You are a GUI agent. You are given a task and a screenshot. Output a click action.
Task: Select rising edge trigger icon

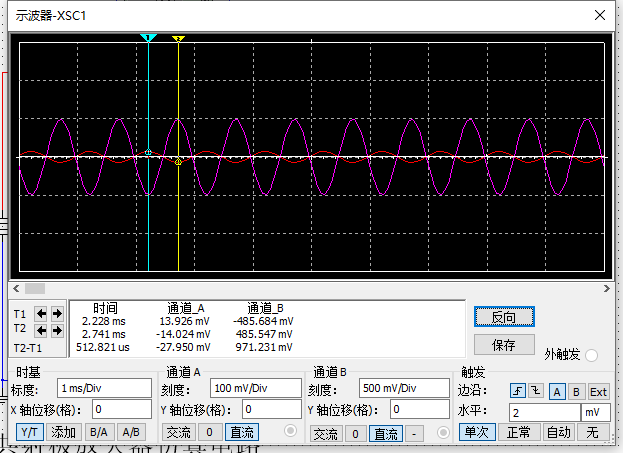pos(518,391)
